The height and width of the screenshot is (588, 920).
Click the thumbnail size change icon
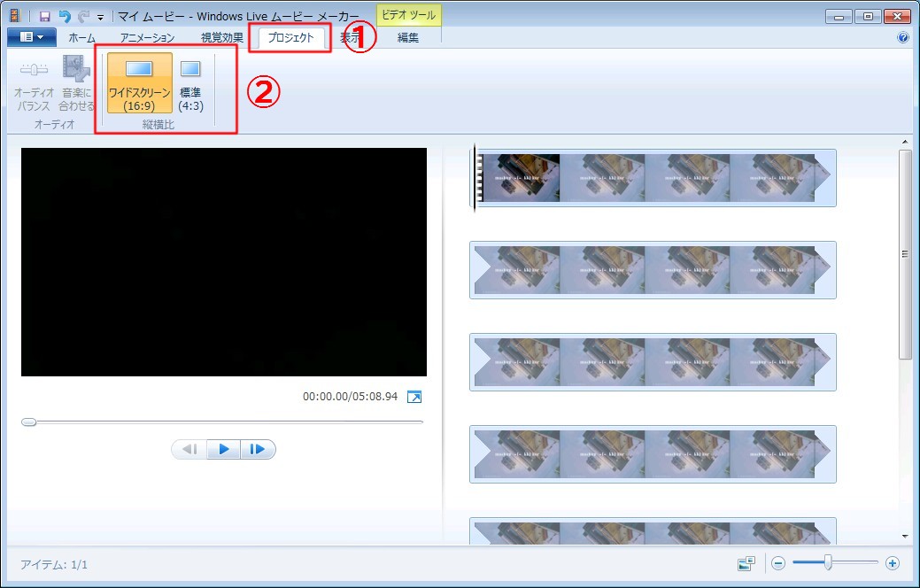745,563
